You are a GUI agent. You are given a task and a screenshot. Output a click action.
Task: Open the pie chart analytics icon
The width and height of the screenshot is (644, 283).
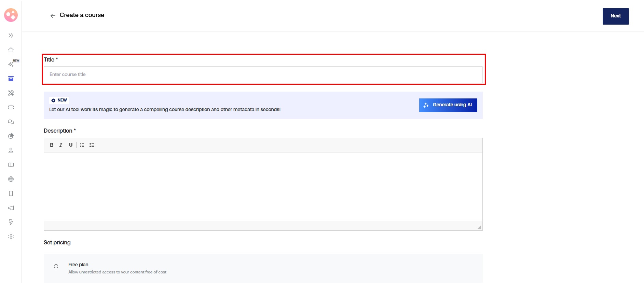(11, 136)
